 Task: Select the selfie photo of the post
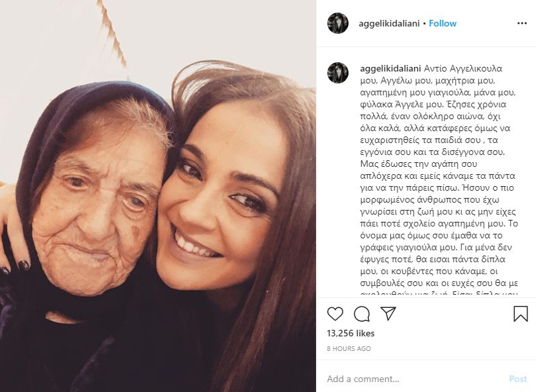coord(158,196)
